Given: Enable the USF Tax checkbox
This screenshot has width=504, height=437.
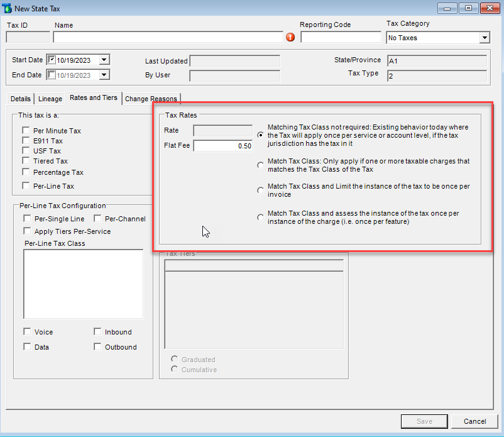Looking at the screenshot, I should point(26,151).
